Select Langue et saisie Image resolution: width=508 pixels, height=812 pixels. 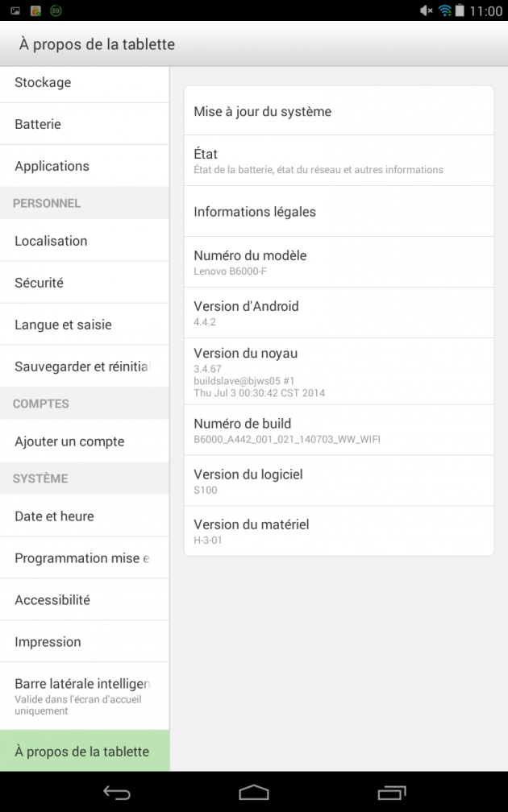point(85,325)
